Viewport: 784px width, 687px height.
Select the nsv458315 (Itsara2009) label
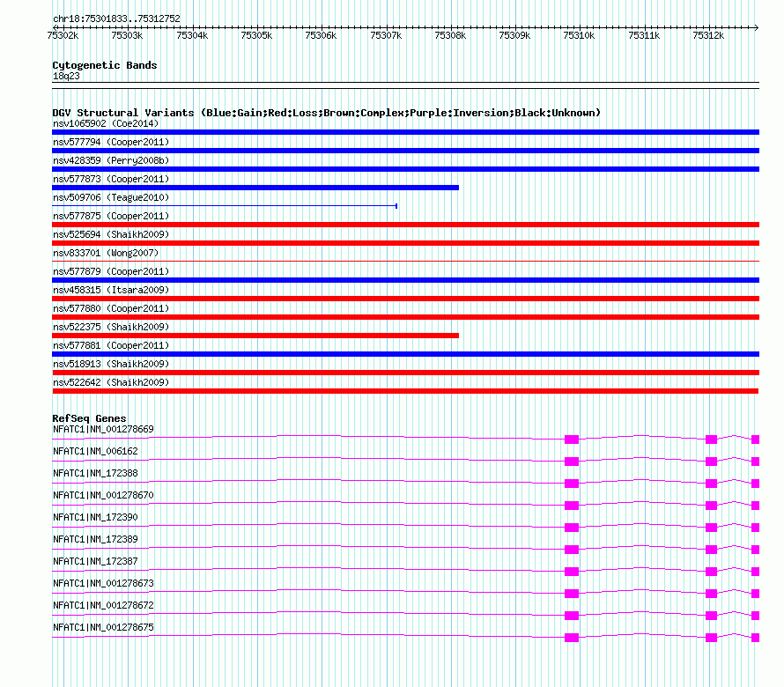point(111,290)
